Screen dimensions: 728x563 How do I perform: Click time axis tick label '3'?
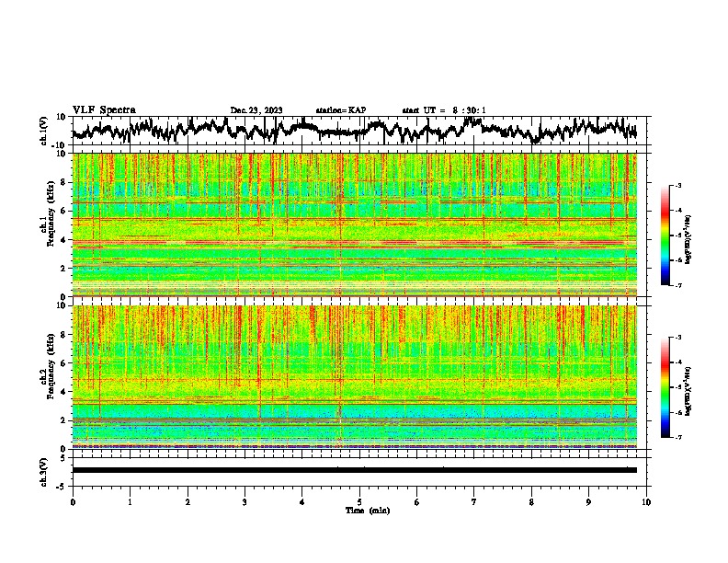[245, 502]
